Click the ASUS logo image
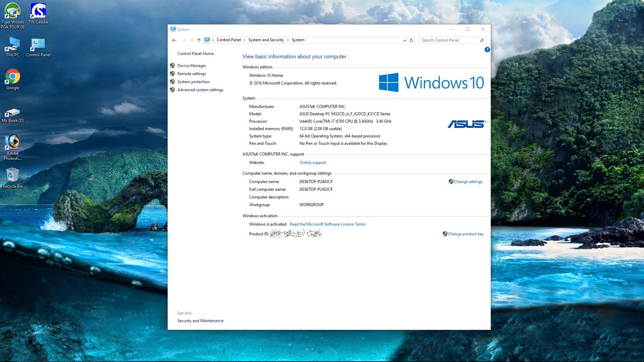The height and width of the screenshot is (362, 644). (x=467, y=124)
